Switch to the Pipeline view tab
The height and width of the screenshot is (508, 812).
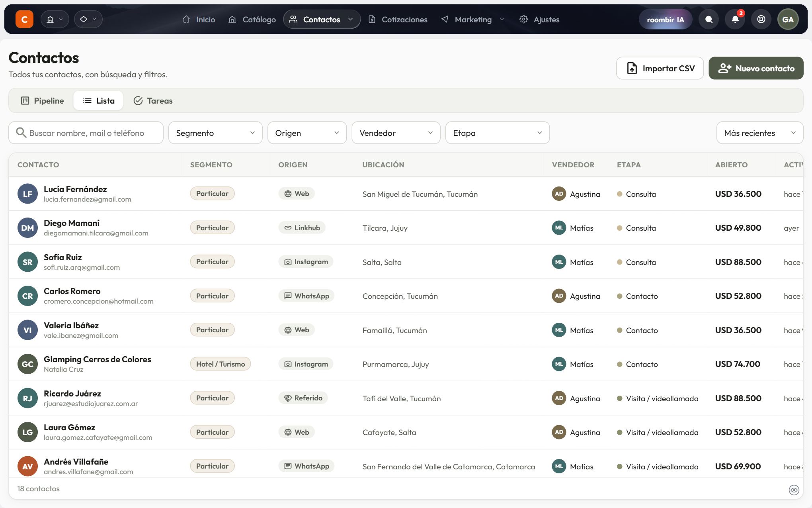tap(42, 100)
